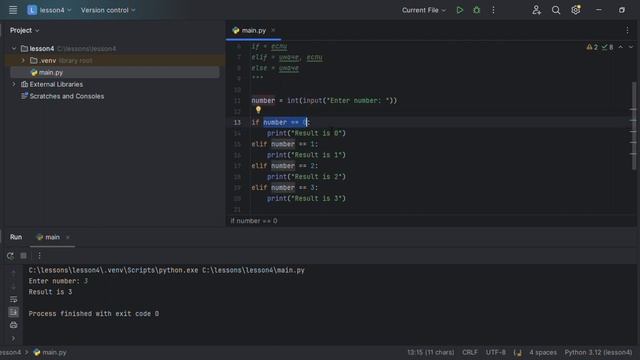
Task: Click line 11 number assignment code
Action: coord(324,100)
